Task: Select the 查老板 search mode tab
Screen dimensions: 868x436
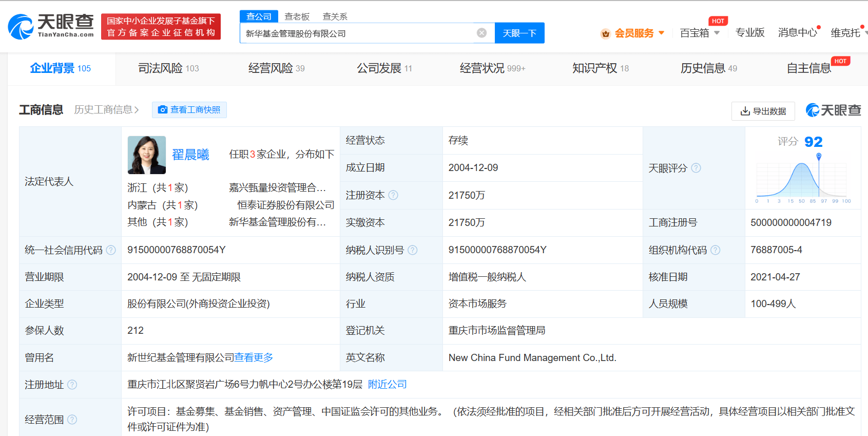Action: [297, 16]
